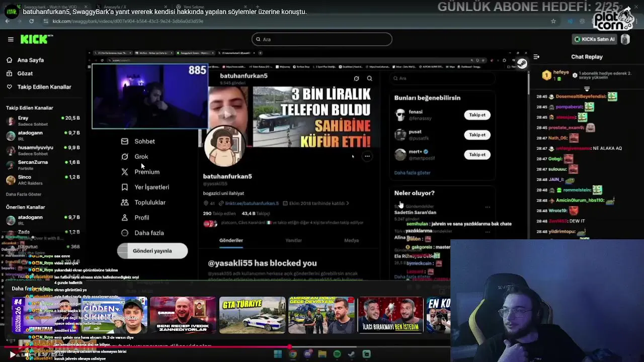Click the 'Bunları beğenebilirsin' heading
The width and height of the screenshot is (644, 362).
pyautogui.click(x=427, y=98)
